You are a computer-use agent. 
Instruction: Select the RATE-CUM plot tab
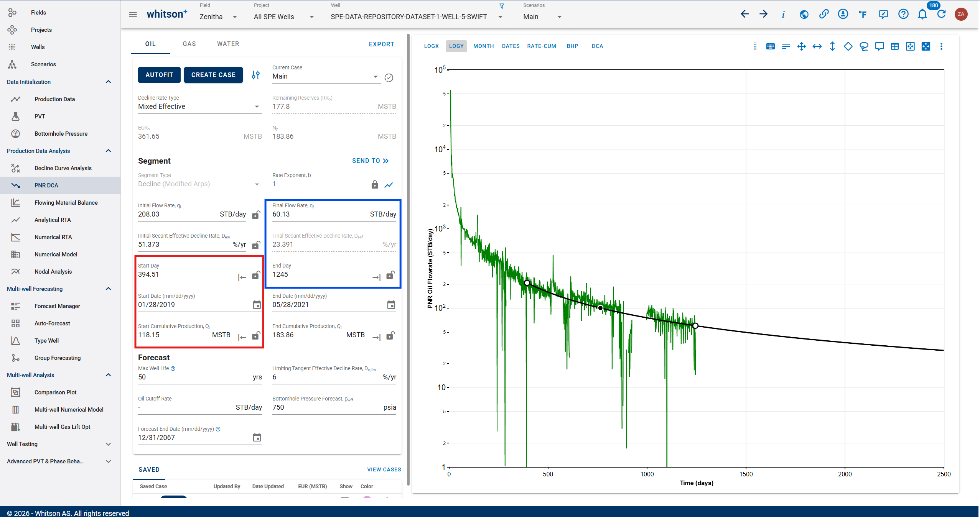[542, 46]
